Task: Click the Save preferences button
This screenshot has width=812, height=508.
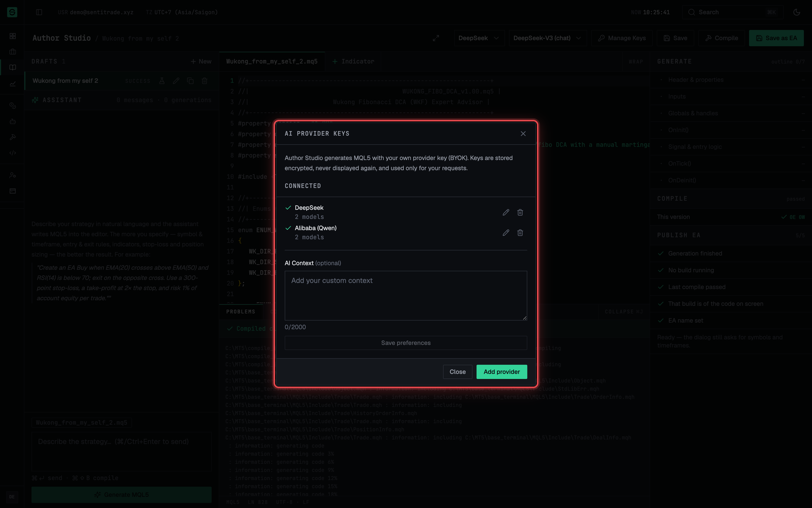Action: (406, 343)
